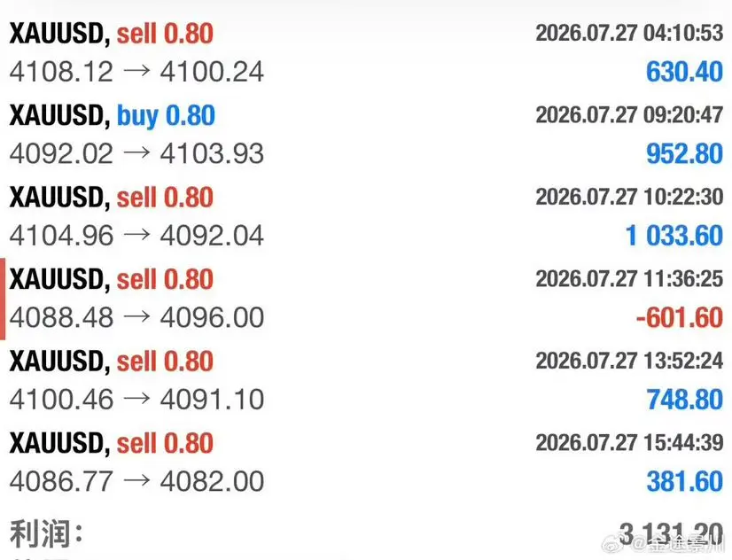Click the 1 033.60 profit amount
This screenshot has width=732, height=560.
pos(674,236)
